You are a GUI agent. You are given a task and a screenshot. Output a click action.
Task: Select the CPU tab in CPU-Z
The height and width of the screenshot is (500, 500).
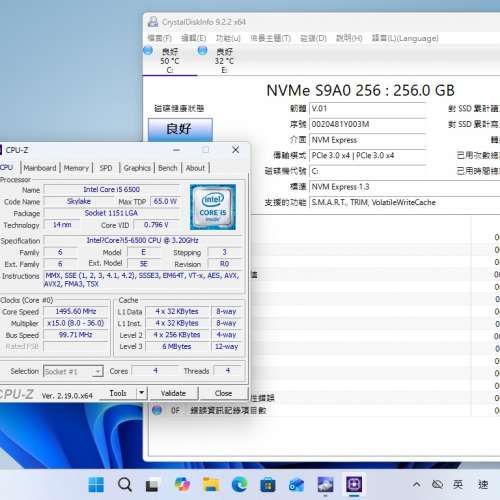[x=7, y=167]
